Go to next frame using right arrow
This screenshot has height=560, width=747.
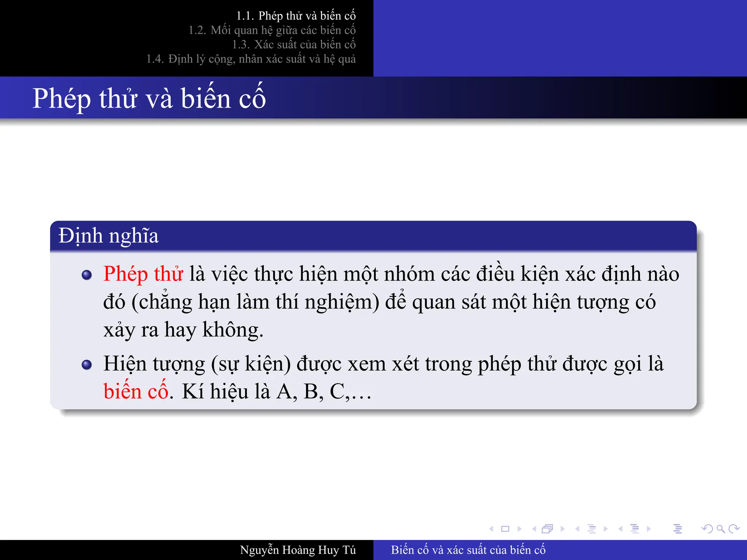point(562,529)
